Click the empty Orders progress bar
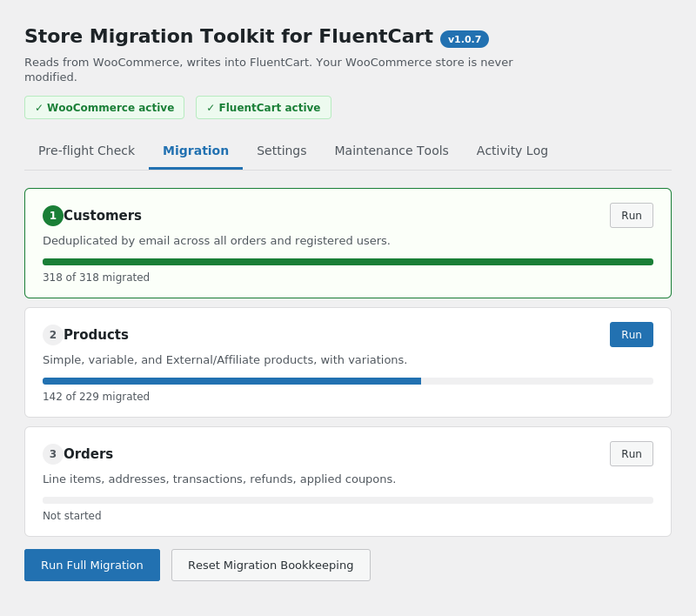Image resolution: width=696 pixels, height=616 pixels. [x=348, y=500]
